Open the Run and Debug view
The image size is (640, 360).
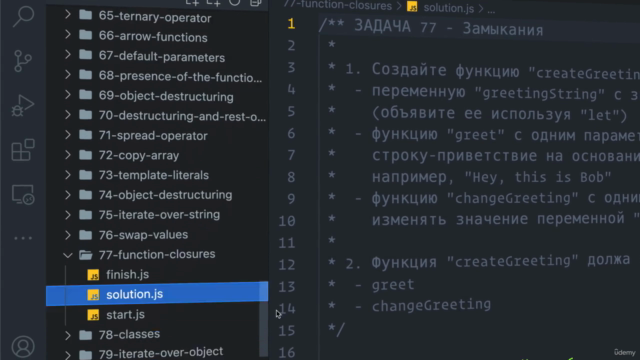pos(22,105)
